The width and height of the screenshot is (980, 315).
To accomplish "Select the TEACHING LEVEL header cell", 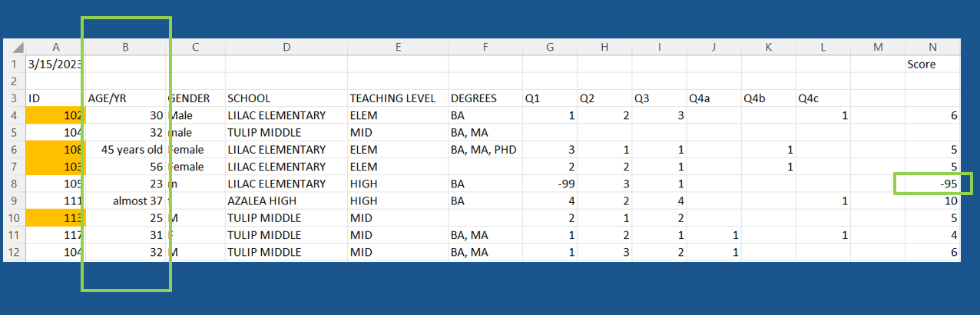I will [397, 98].
